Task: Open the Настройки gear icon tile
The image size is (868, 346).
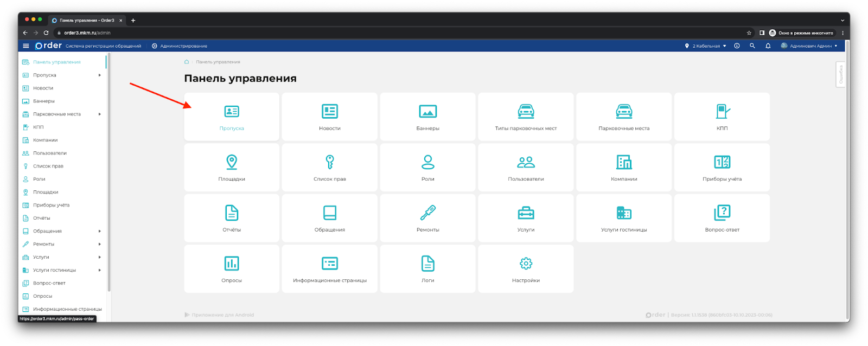Action: 526,268
